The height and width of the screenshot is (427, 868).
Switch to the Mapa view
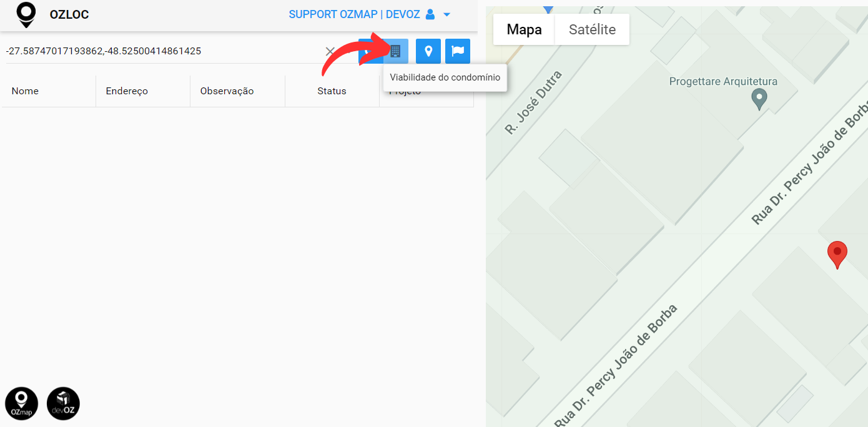coord(524,29)
